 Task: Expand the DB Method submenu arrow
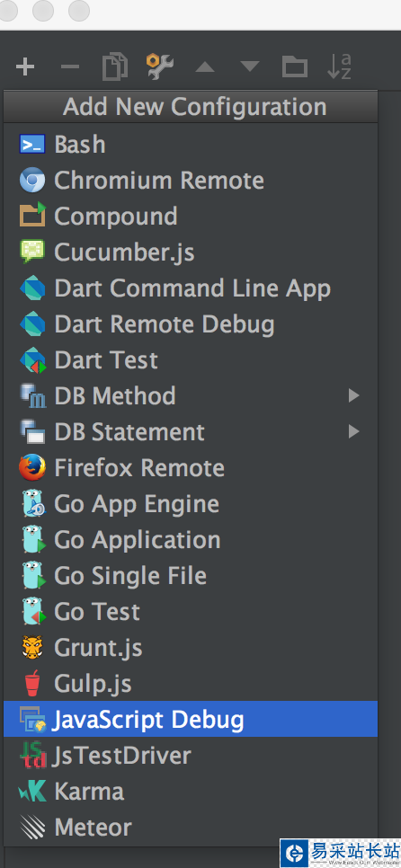pyautogui.click(x=353, y=395)
